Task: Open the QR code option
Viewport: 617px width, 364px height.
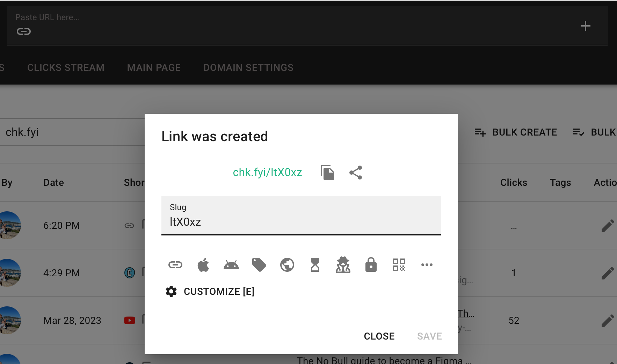Action: (x=399, y=265)
